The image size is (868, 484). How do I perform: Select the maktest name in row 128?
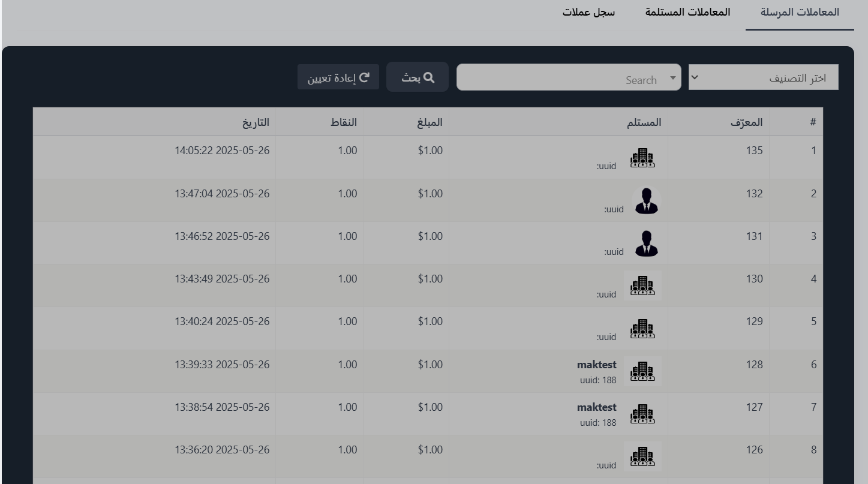tap(597, 365)
